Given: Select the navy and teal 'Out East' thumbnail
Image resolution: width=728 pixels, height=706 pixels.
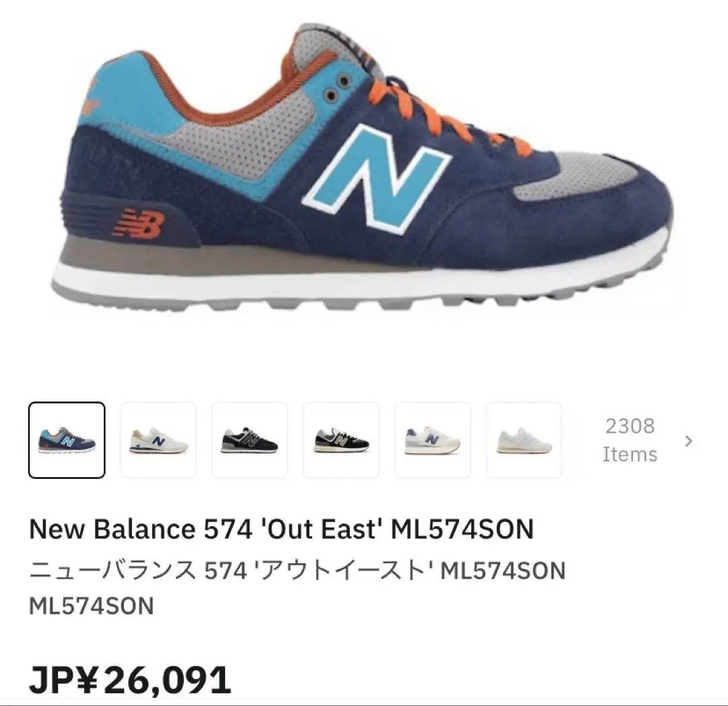Looking at the screenshot, I should tap(67, 440).
